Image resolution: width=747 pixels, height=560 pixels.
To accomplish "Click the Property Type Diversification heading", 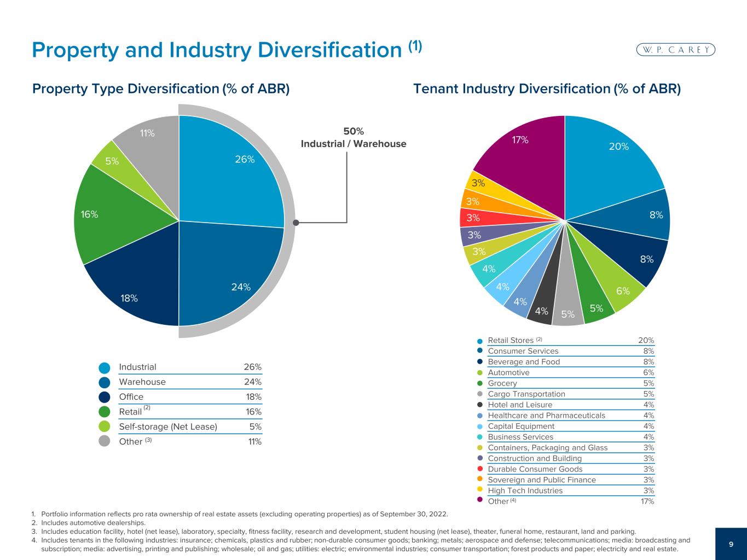I will click(161, 89).
